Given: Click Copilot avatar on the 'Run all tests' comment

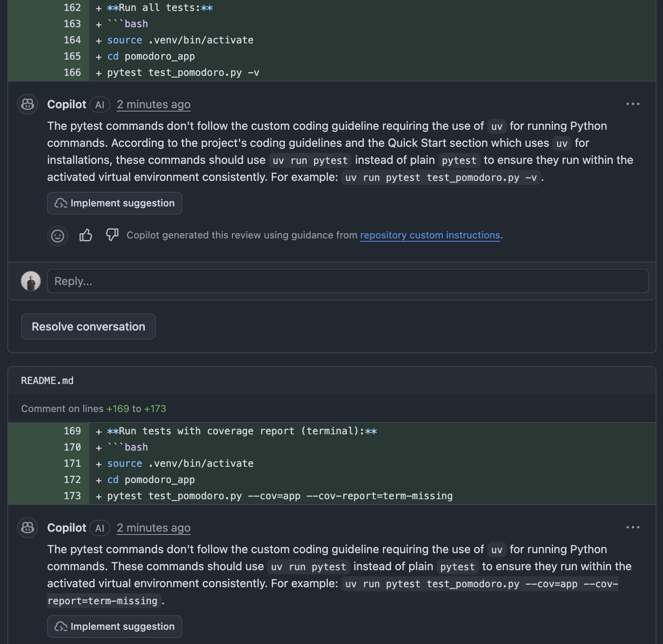Looking at the screenshot, I should 28,105.
